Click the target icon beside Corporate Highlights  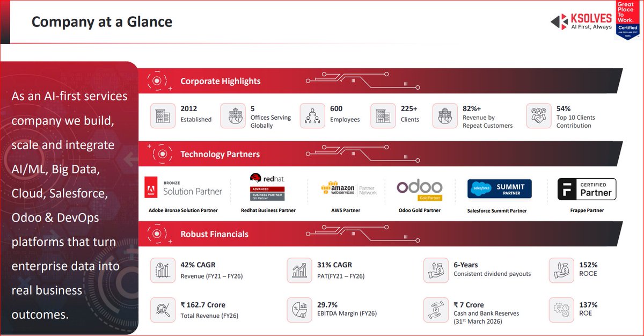coord(157,81)
